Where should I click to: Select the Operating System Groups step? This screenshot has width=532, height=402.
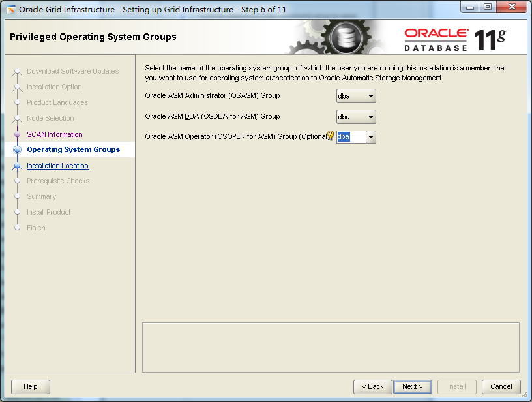point(73,149)
